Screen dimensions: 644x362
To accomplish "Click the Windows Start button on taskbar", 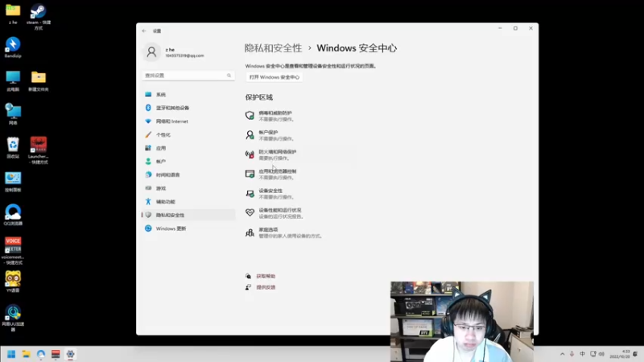I will (11, 354).
